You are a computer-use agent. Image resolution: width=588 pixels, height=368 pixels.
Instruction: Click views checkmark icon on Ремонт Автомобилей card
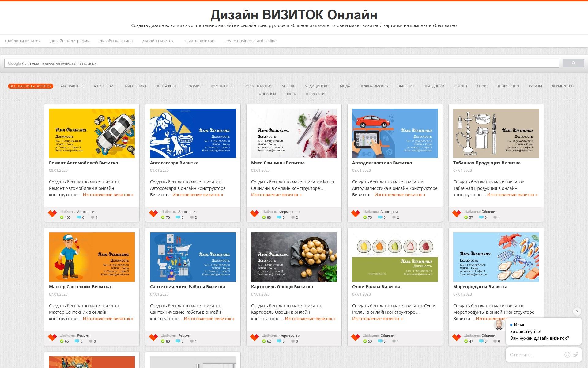point(62,217)
